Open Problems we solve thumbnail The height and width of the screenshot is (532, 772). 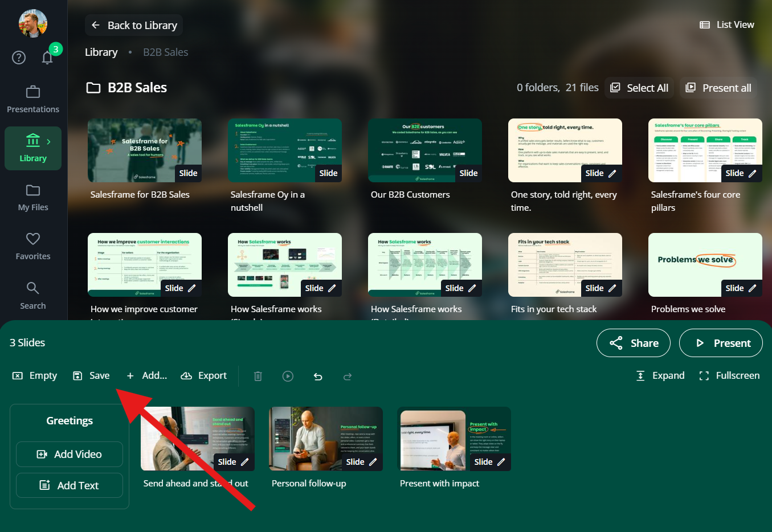click(705, 265)
